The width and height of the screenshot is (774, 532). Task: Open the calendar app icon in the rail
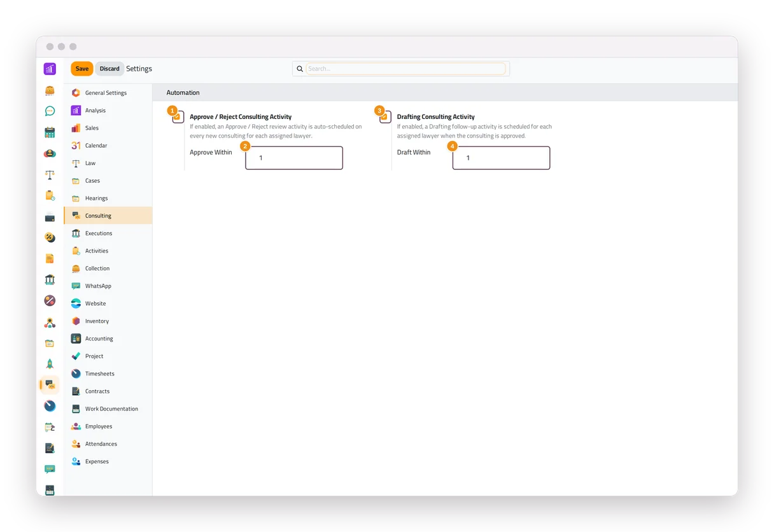(50, 132)
